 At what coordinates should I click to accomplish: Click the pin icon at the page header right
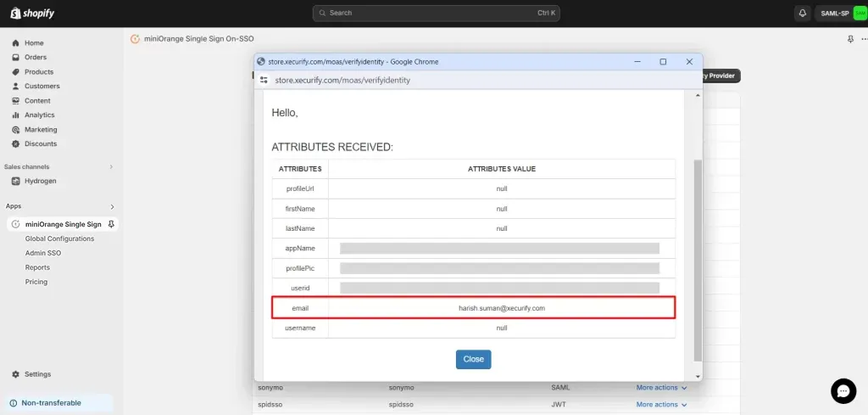[x=851, y=39]
